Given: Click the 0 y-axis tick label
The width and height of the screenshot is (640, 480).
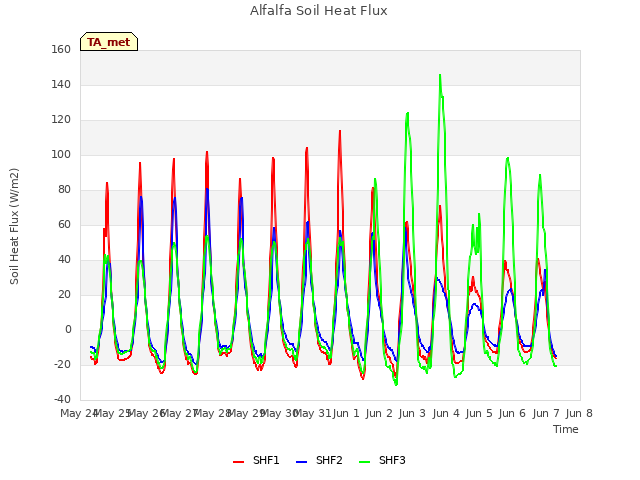Looking at the screenshot, I should [68, 329].
